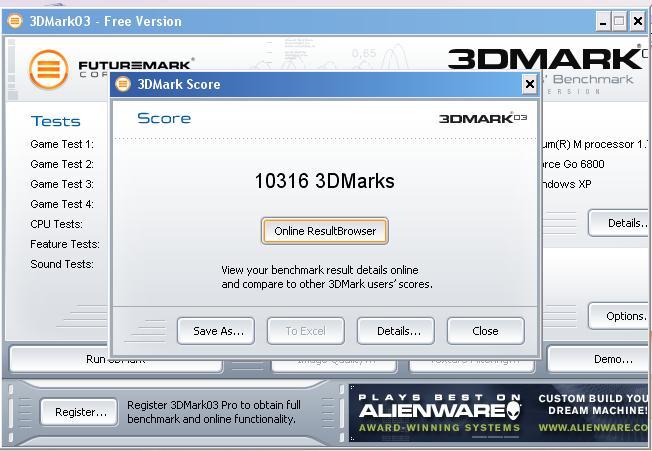
Task: Open the Online ResultBrowser
Action: coord(325,231)
